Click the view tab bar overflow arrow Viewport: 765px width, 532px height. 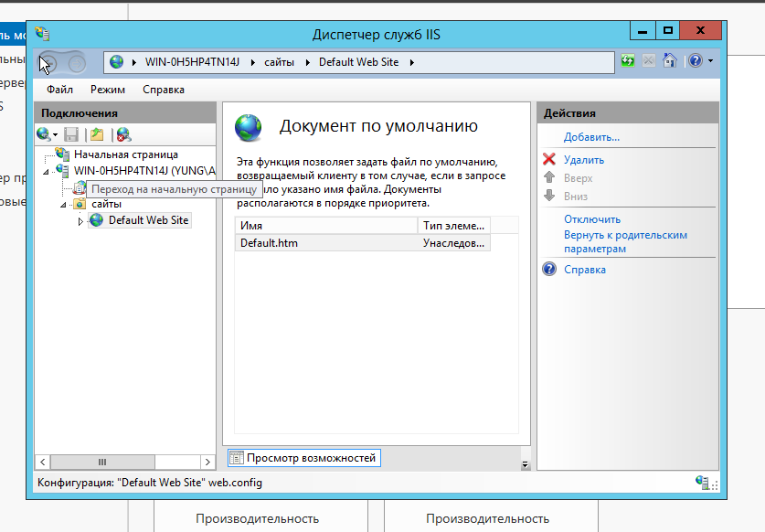(525, 464)
